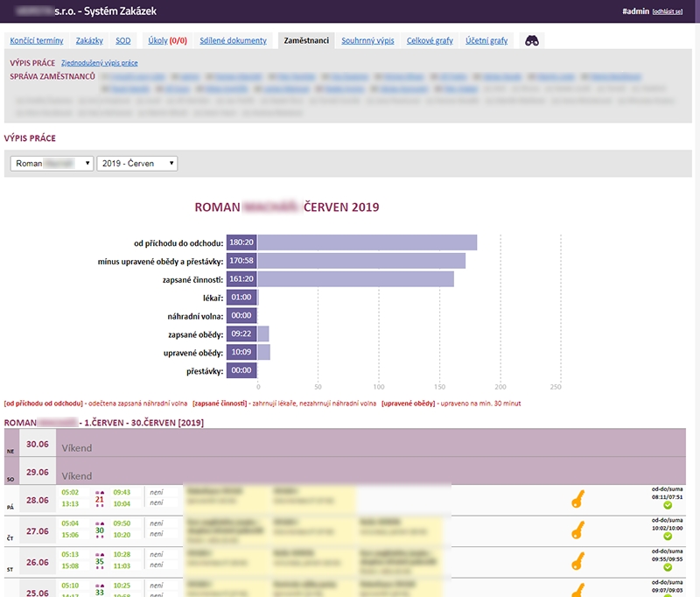Click the 00:00 value for přestávky
This screenshot has width=700, height=597.
[x=241, y=370]
